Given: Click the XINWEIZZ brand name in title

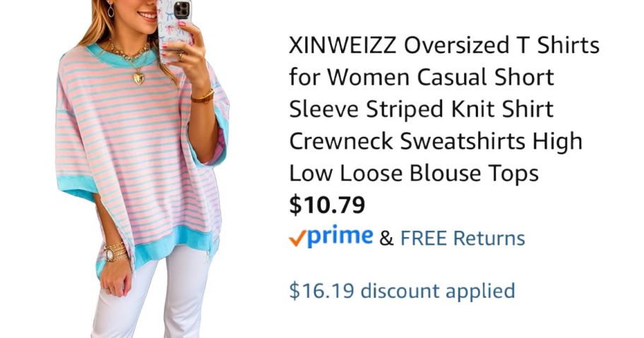Looking at the screenshot, I should coord(342,45).
